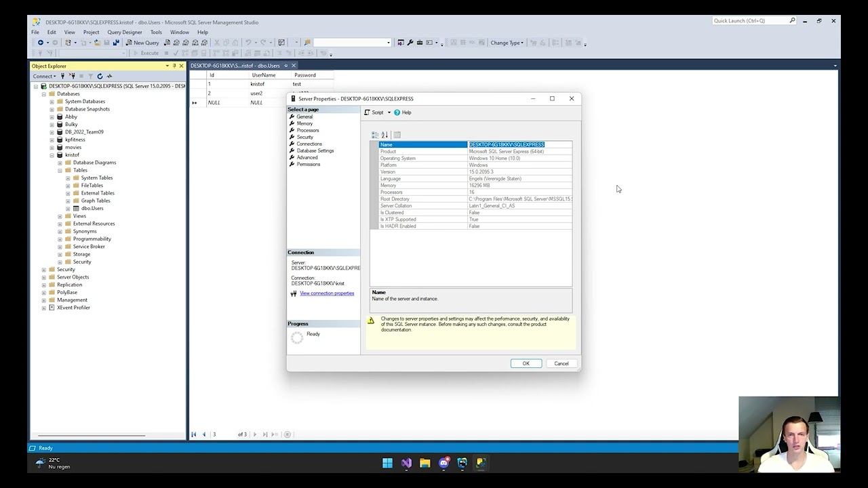This screenshot has width=868, height=488.
Task: Select the movies database in tree
Action: [73, 147]
